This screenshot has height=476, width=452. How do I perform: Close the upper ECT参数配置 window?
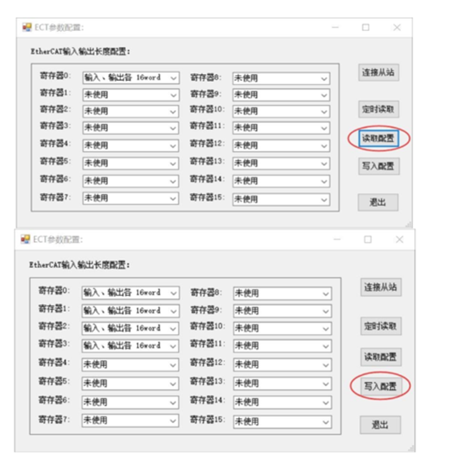[397, 28]
